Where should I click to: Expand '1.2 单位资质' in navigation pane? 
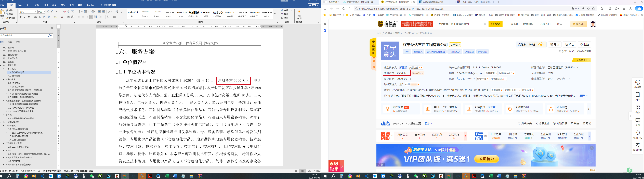6,76
